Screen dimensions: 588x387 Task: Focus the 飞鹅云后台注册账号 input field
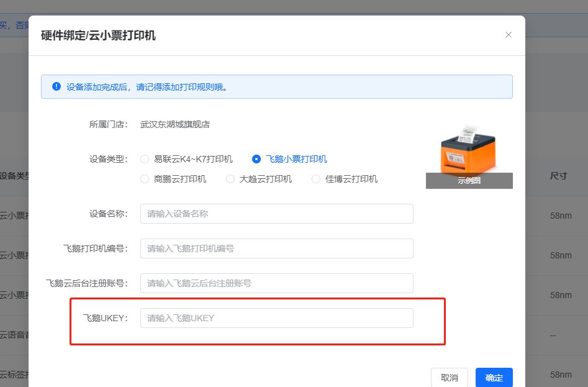(x=277, y=283)
